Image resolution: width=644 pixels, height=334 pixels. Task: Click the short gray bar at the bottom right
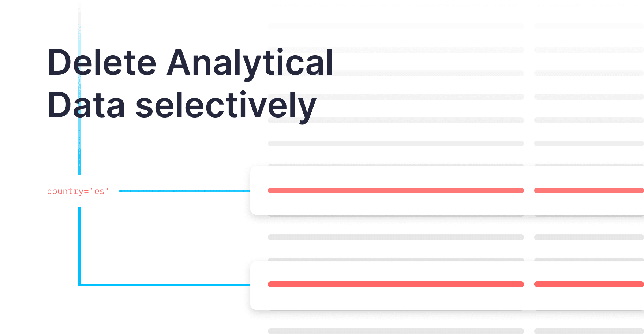(x=588, y=331)
